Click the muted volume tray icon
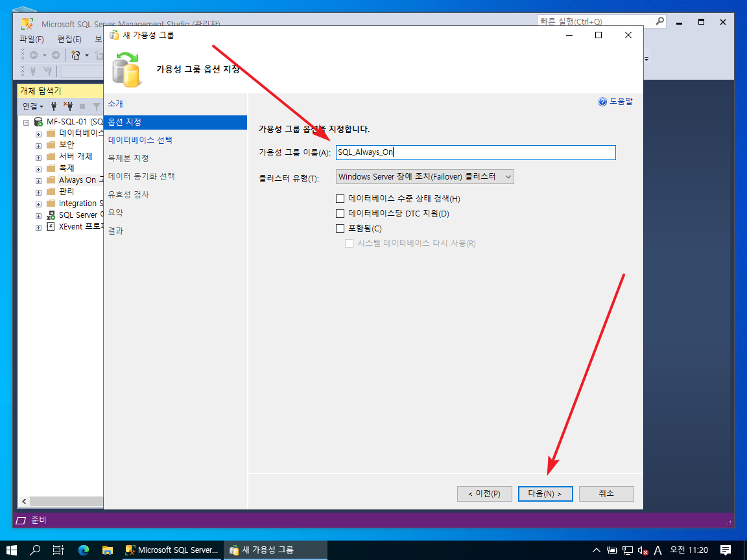Viewport: 747px width, 560px height. (643, 550)
